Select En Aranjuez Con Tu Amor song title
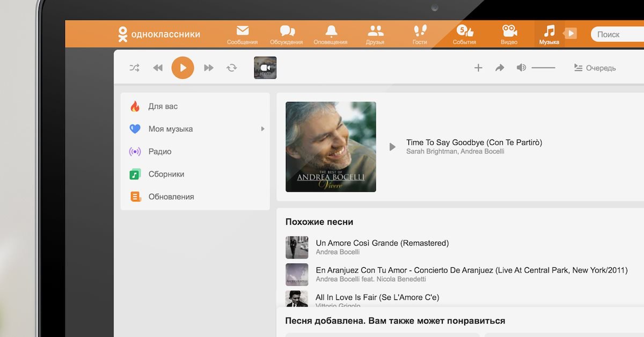The height and width of the screenshot is (337, 644). click(472, 270)
